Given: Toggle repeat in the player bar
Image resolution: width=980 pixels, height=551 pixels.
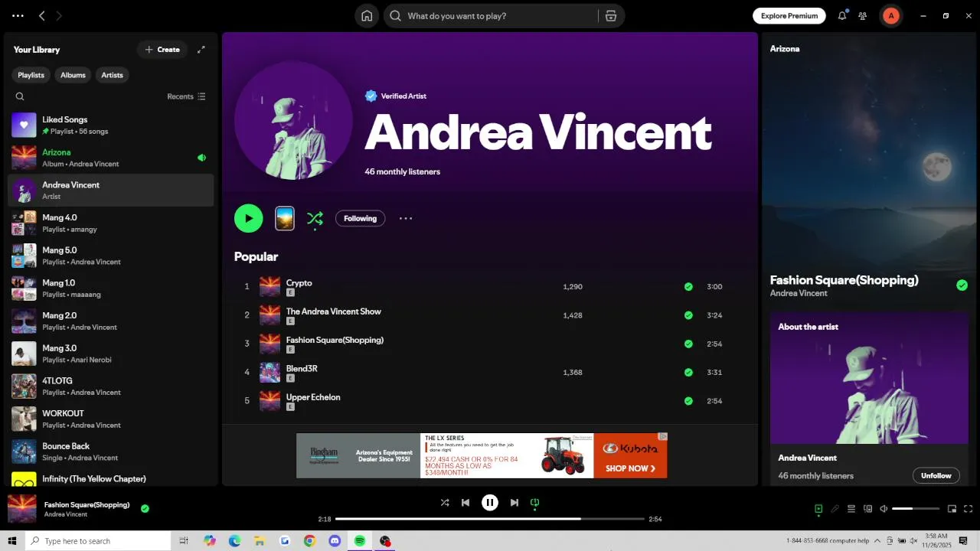Looking at the screenshot, I should (535, 503).
